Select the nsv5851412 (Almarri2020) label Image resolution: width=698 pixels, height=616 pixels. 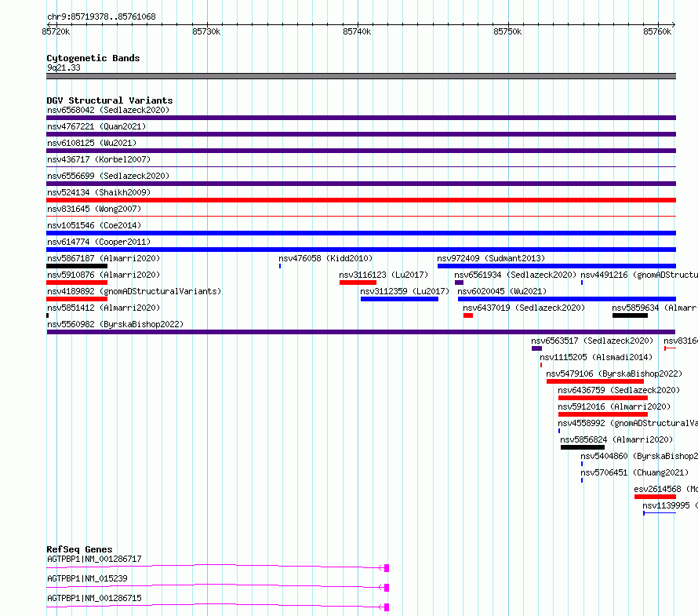[104, 308]
